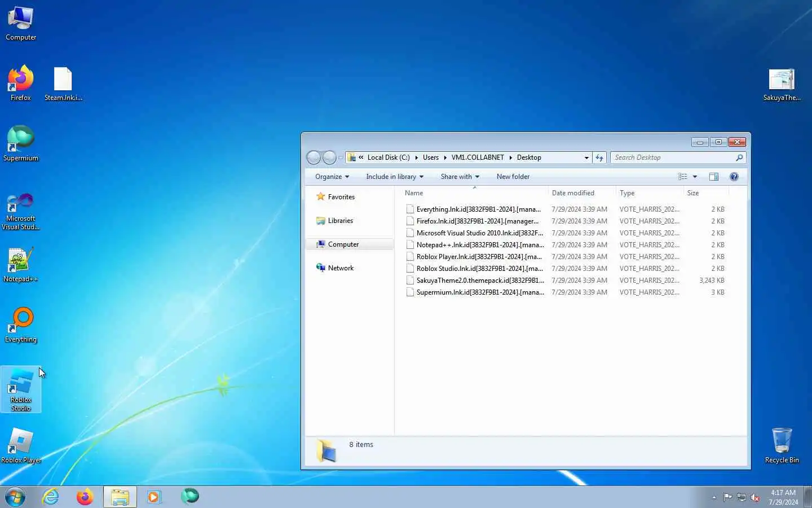The image size is (812, 508).
Task: Click the network tray icon
Action: pyautogui.click(x=742, y=497)
